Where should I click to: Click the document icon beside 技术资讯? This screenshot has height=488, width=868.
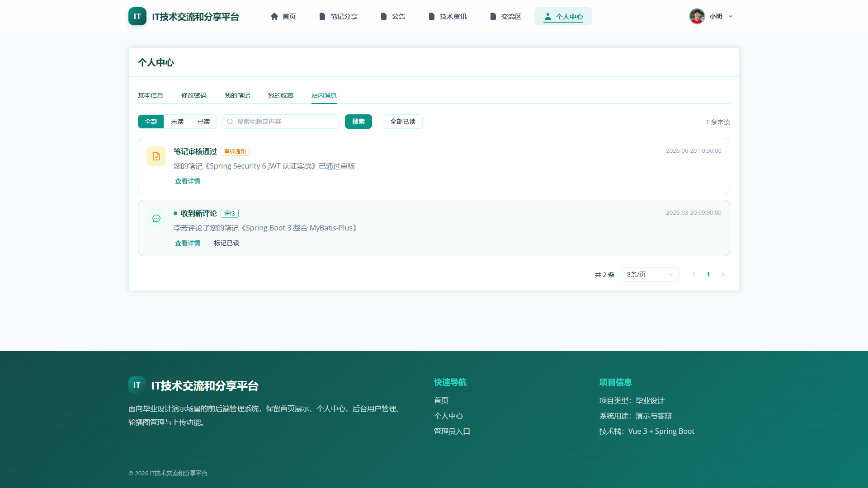[431, 16]
